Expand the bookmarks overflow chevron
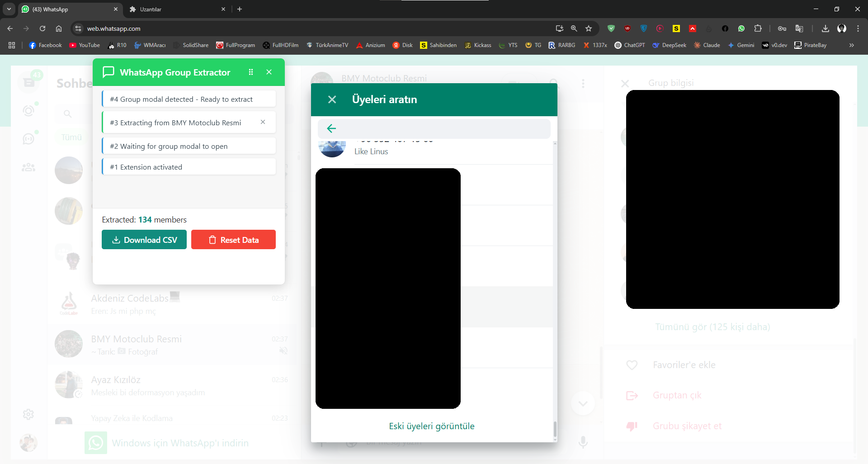The image size is (868, 464). [852, 45]
